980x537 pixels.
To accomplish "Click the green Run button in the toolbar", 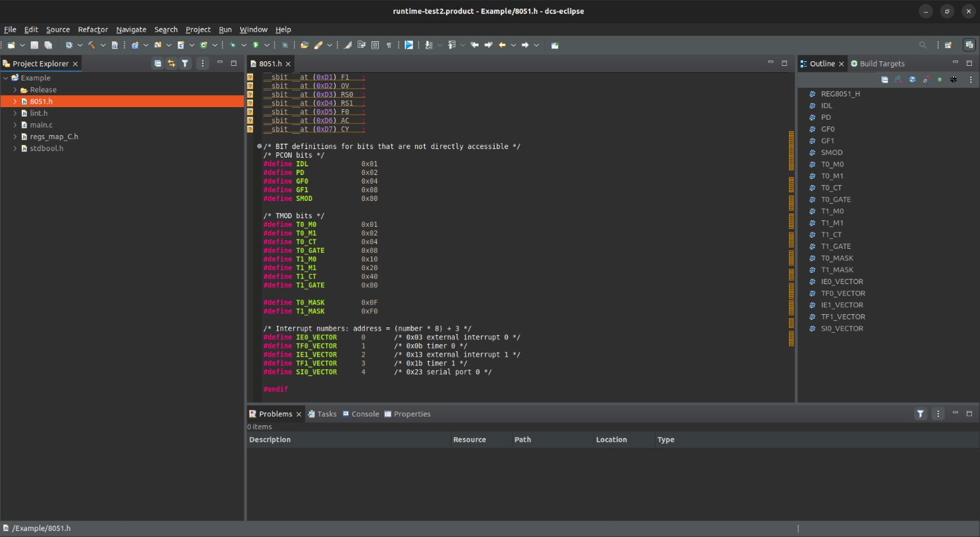I will click(256, 45).
